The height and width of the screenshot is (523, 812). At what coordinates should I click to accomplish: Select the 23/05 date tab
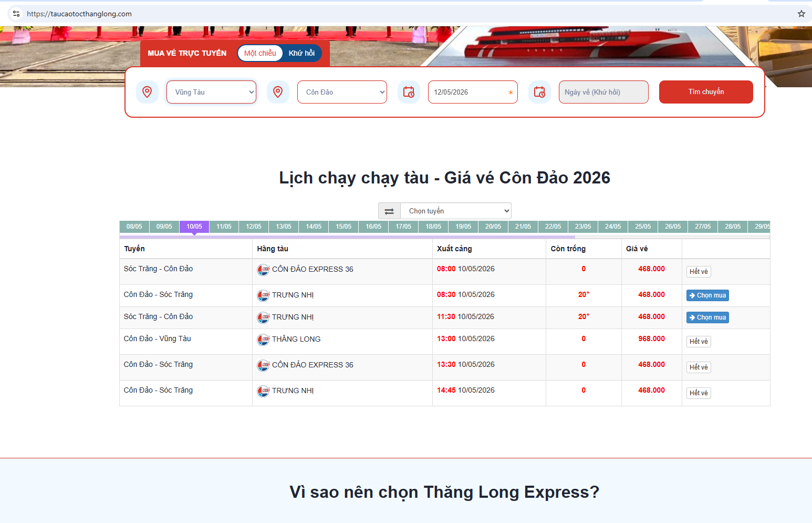[583, 227]
